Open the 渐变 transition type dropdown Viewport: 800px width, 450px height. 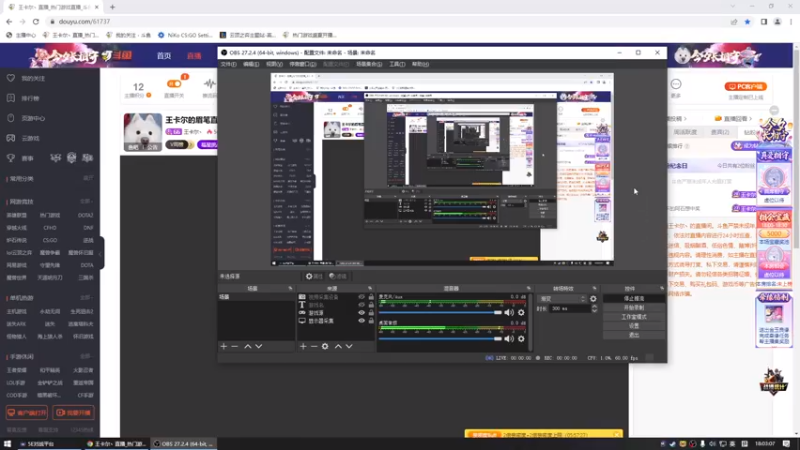562,299
